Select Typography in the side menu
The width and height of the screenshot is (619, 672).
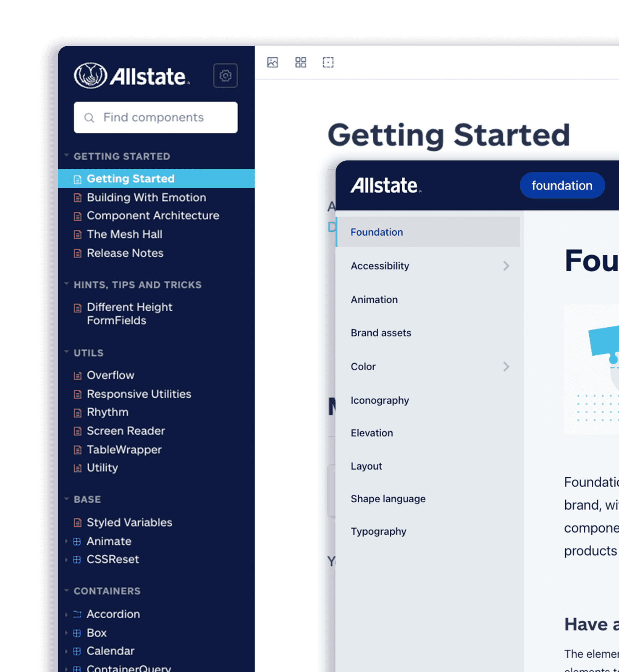coord(378,532)
